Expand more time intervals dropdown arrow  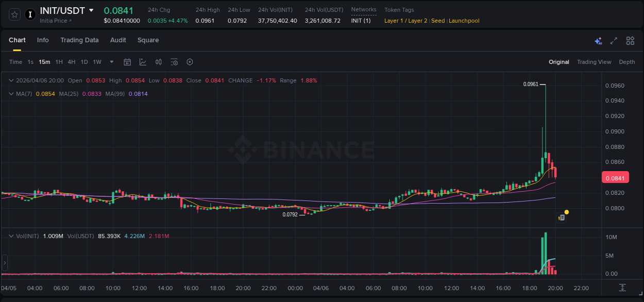point(112,62)
